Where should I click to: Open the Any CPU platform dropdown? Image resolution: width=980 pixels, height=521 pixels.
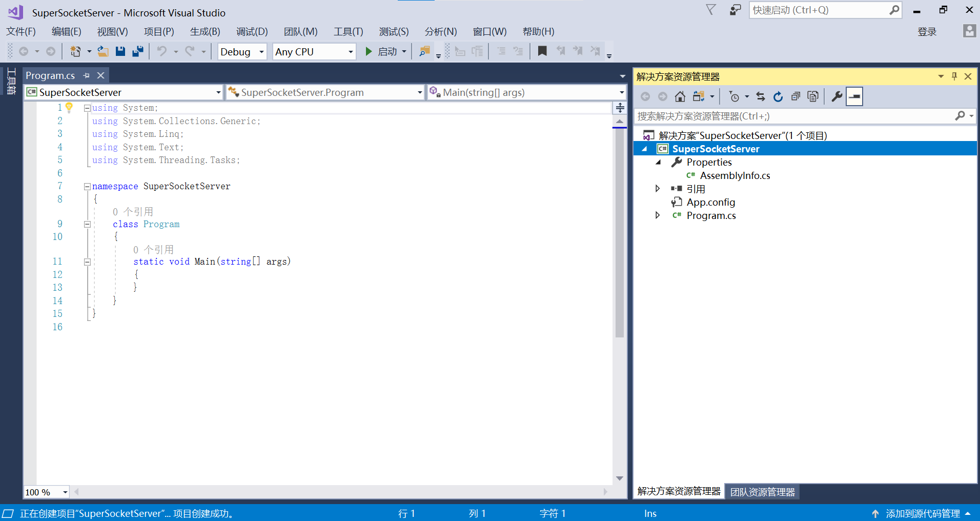313,51
